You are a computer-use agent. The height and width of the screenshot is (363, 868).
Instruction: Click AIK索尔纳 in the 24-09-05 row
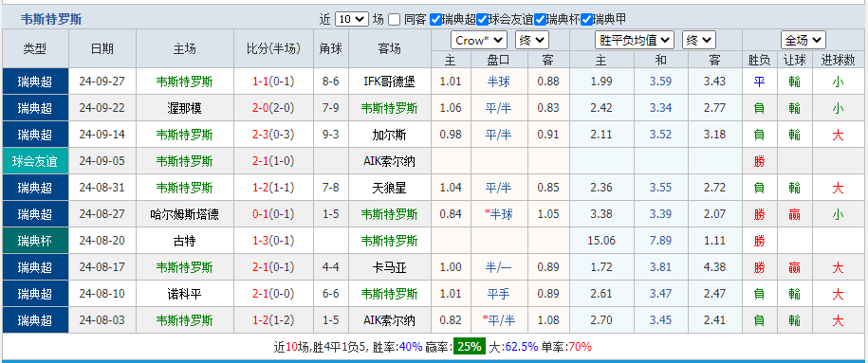(390, 161)
